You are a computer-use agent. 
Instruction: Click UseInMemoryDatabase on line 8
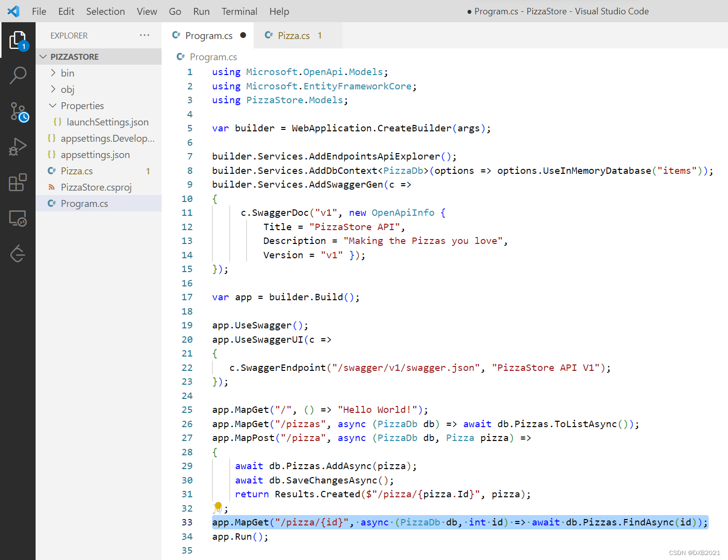[x=597, y=171]
